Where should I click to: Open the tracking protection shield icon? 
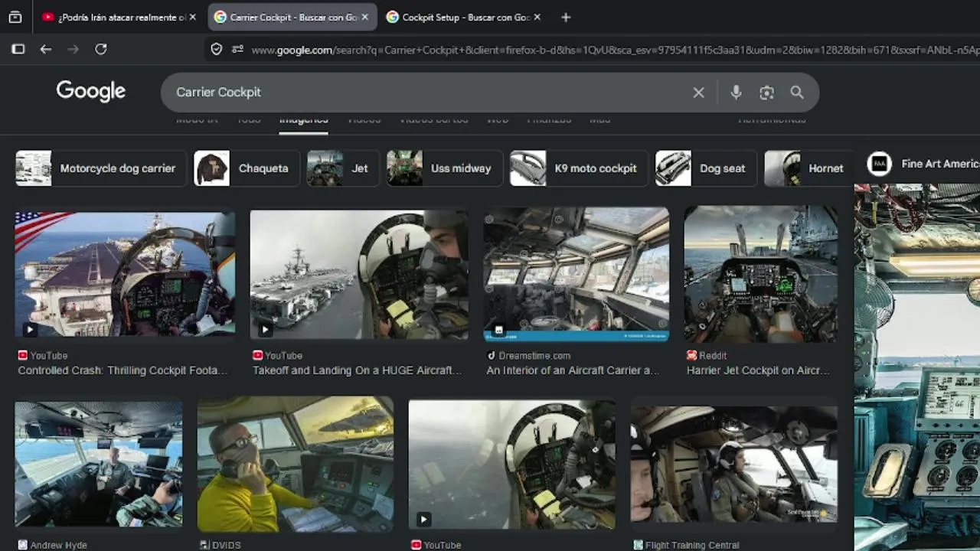pyautogui.click(x=217, y=49)
